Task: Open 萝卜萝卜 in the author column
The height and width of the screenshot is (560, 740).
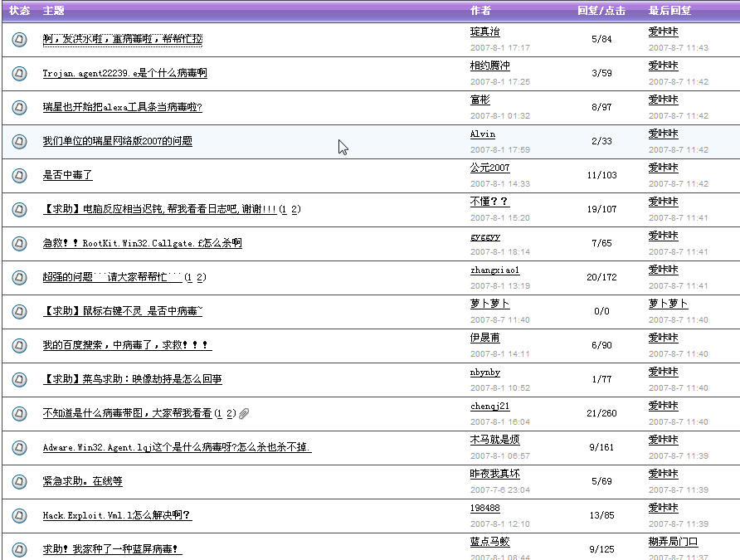Action: click(489, 304)
